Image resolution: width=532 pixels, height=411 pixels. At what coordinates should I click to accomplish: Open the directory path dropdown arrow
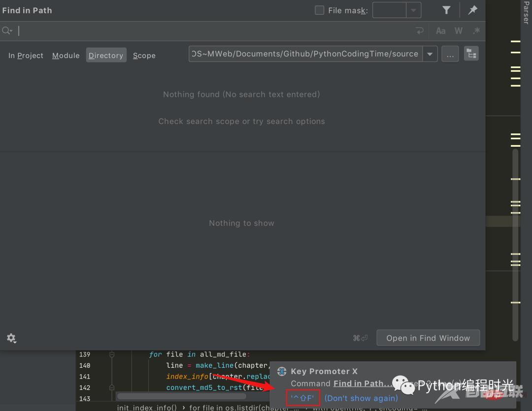[430, 54]
